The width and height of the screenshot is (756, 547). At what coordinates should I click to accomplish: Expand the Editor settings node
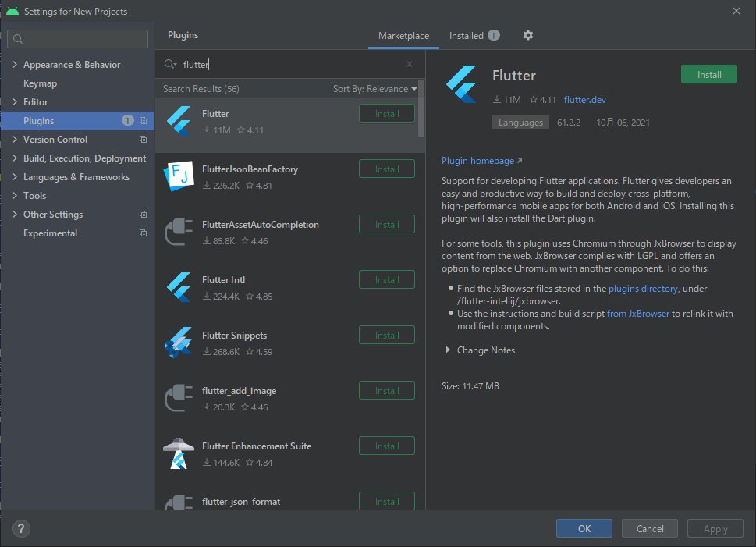pyautogui.click(x=15, y=101)
